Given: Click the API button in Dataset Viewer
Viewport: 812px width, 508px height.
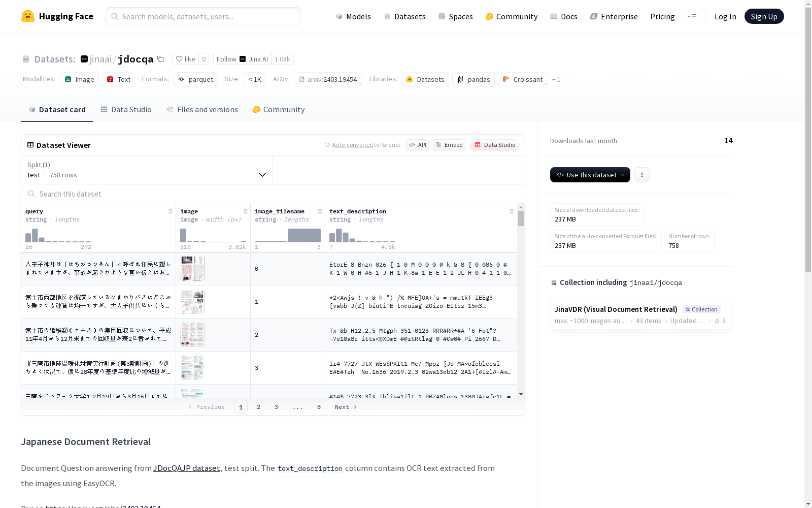Looking at the screenshot, I should [x=418, y=145].
